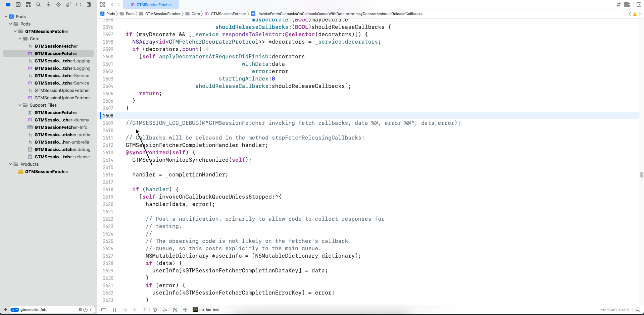
Task: Open the Source Control navigator
Action: click(18, 5)
